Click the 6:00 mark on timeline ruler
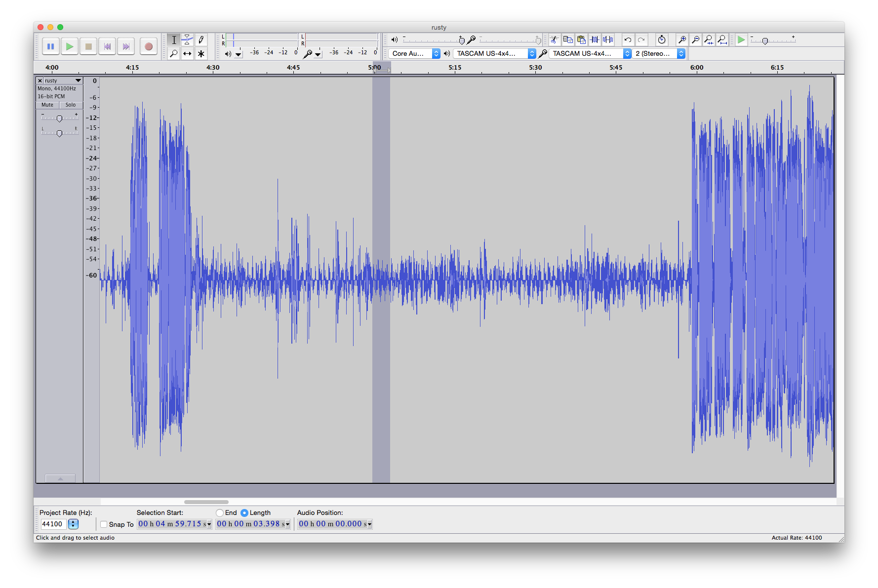The width and height of the screenshot is (878, 588). (x=697, y=67)
